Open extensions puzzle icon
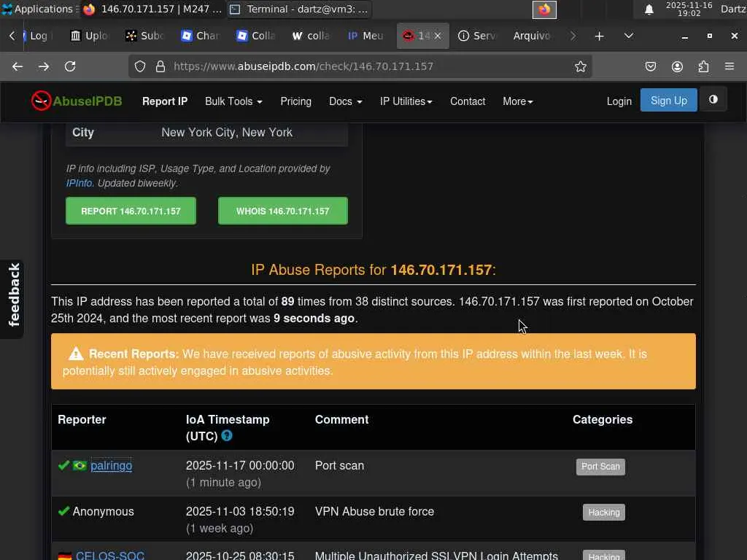 click(703, 66)
